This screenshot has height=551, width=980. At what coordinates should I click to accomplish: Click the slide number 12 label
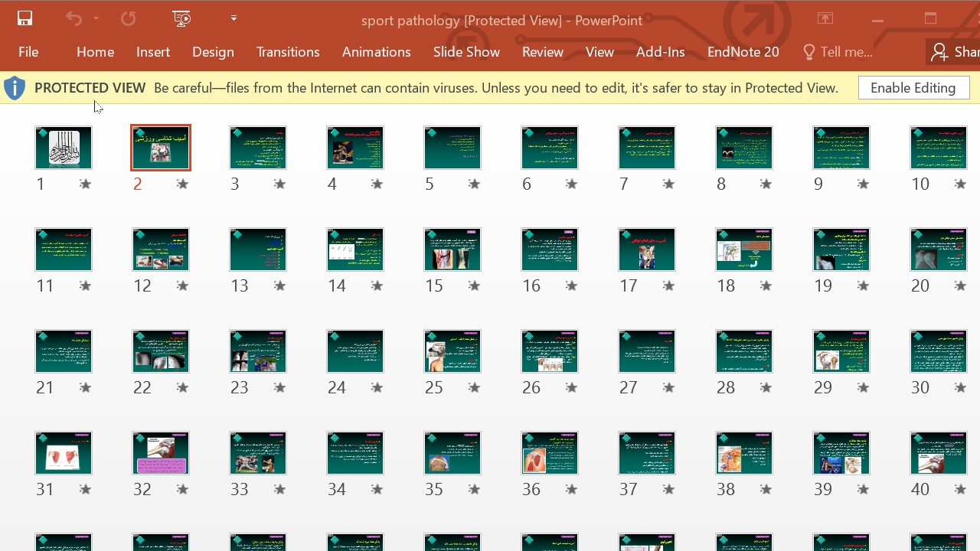point(142,285)
